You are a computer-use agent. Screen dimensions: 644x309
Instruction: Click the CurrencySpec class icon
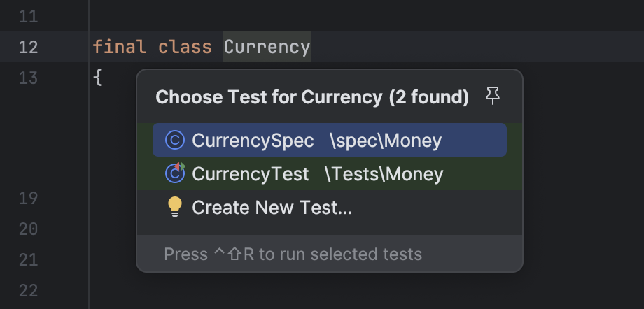pos(174,141)
